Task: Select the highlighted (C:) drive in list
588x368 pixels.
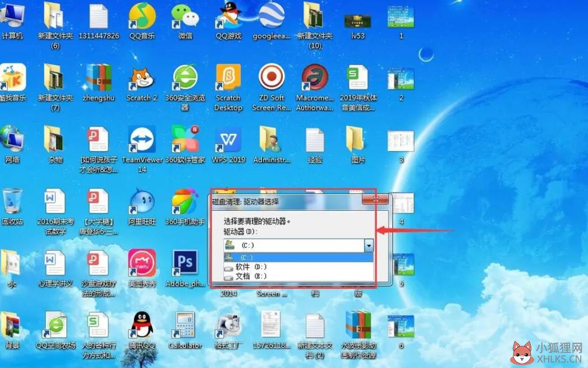Action: point(298,257)
